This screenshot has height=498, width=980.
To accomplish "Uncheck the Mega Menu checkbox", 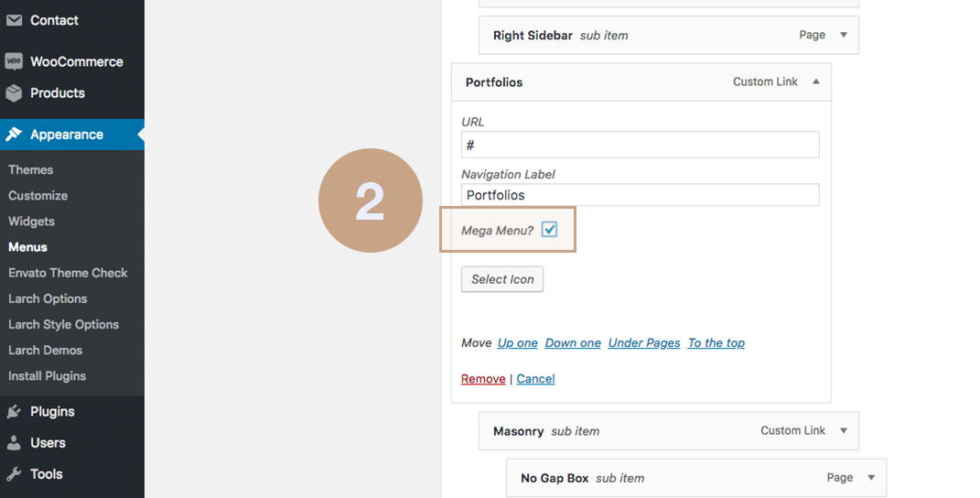I will tap(549, 230).
